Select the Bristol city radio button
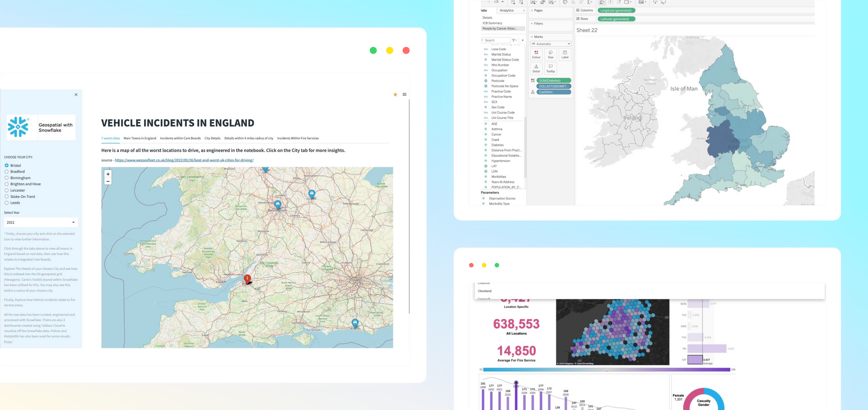Screen dimensions: 868x410 coord(7,165)
